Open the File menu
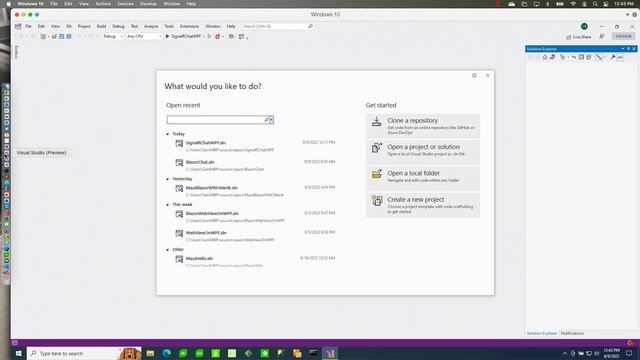Screen dimensions: 640x360 tap(28, 26)
